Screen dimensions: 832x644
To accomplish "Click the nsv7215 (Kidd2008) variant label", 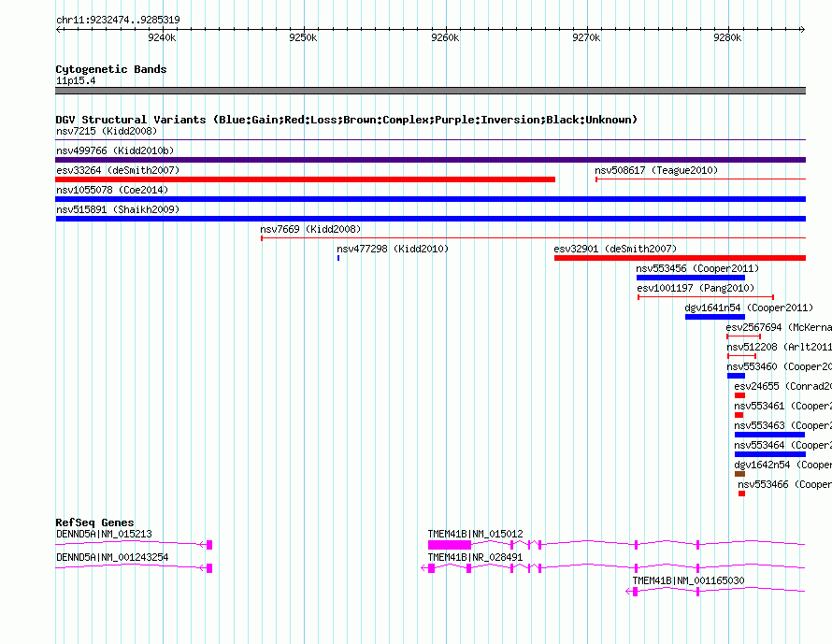I will [x=107, y=131].
